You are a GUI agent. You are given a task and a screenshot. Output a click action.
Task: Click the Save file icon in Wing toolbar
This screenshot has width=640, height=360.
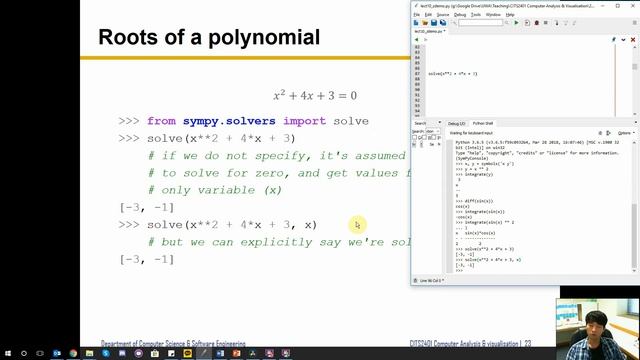(x=434, y=23)
